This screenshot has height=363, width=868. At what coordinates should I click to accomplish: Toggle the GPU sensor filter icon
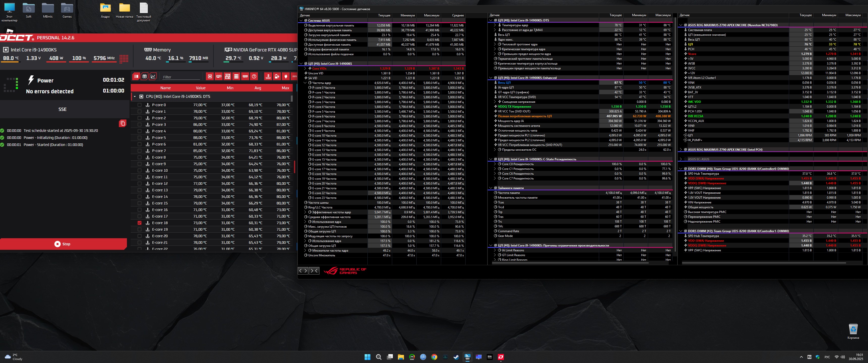click(219, 76)
